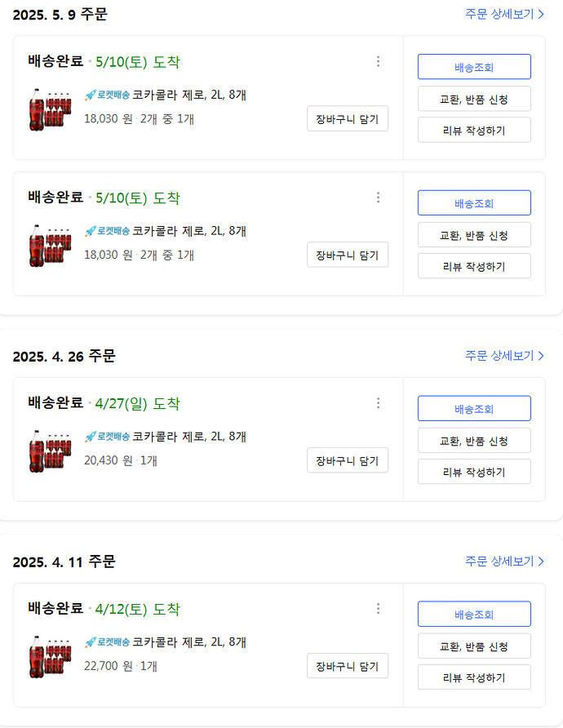Viewport: 563px width, 728px height.
Task: Click 장바구니 담기 for the 20,430 원 item
Action: (348, 460)
